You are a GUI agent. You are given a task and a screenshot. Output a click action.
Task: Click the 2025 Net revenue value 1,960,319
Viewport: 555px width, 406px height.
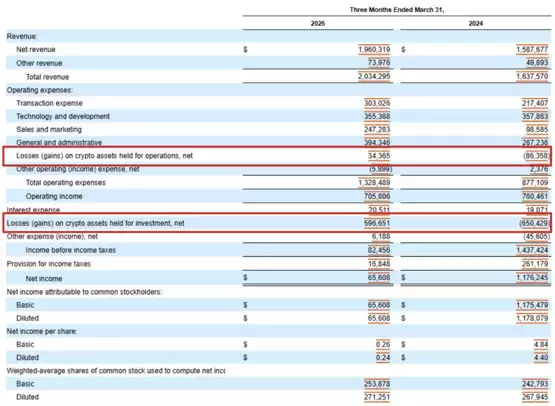pyautogui.click(x=374, y=49)
